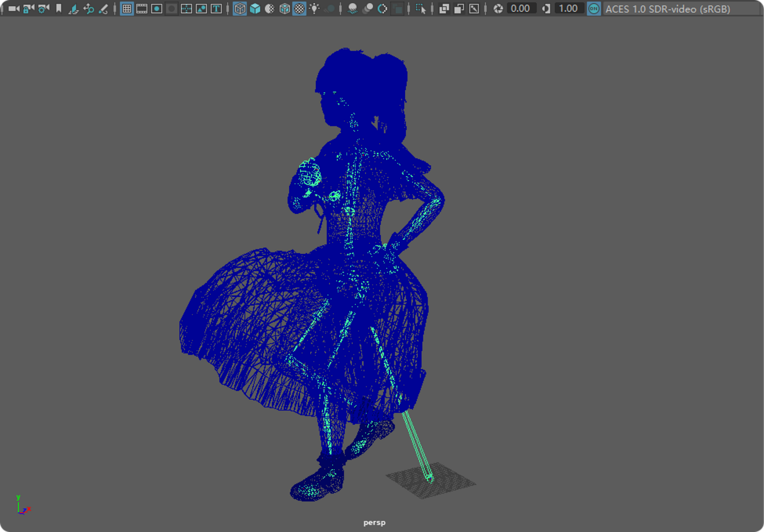Viewport: 764px width, 532px height.
Task: Switch to Smooth Shade All
Action: point(255,9)
